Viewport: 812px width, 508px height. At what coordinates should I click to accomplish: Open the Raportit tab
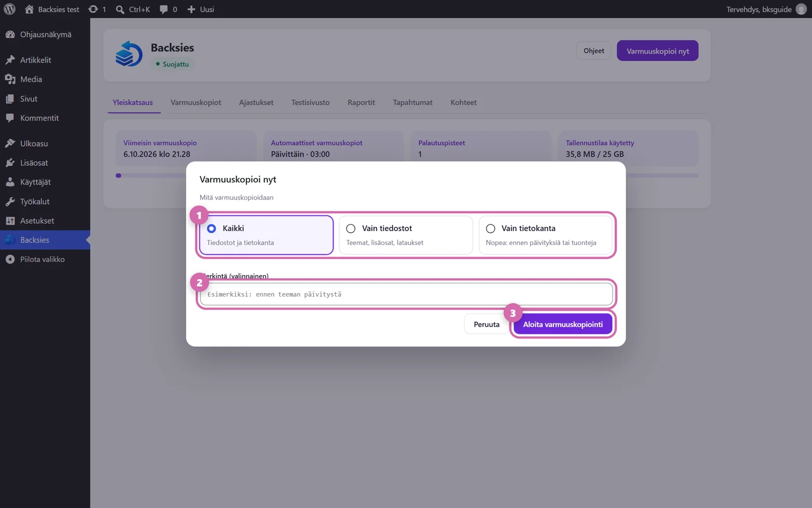(361, 102)
